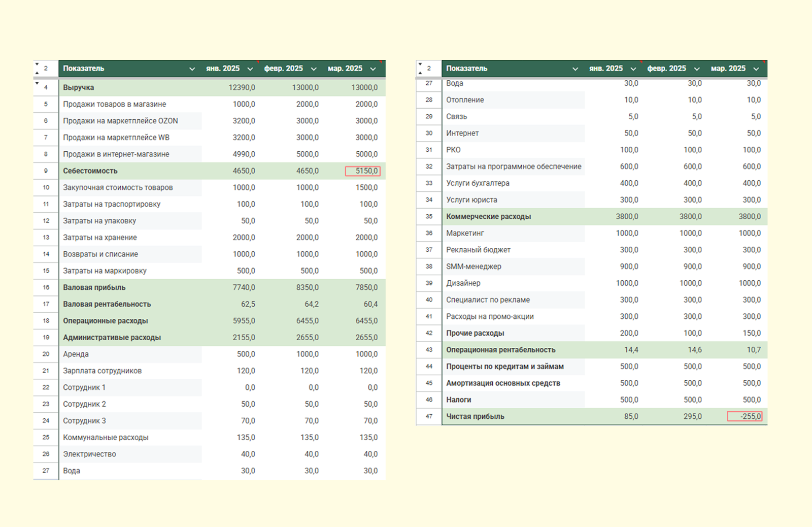
Task: Open мар. 2025 filter arrow in left table
Action: pyautogui.click(x=373, y=69)
